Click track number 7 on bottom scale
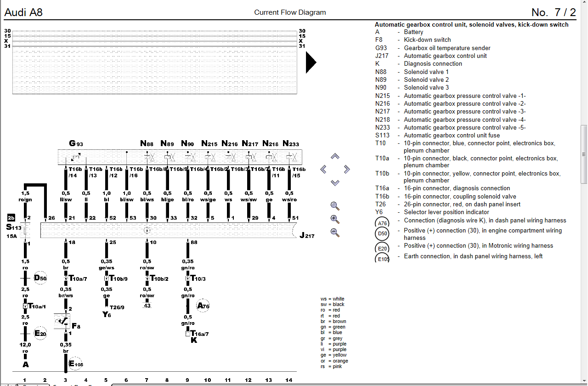 (147, 380)
